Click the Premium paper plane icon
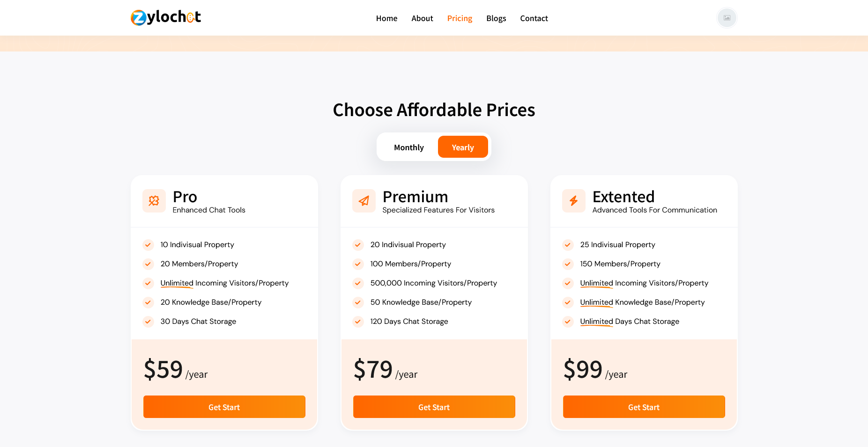Viewport: 868px width, 447px height. (364, 201)
